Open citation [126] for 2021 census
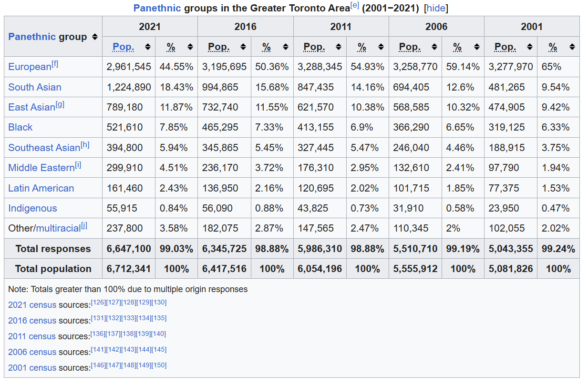Screen dimensions: 588x385 pyautogui.click(x=98, y=303)
